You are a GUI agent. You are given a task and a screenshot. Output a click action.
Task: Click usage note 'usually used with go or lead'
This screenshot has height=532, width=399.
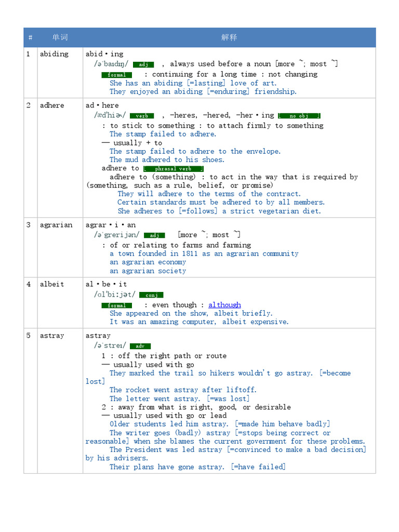point(170,416)
